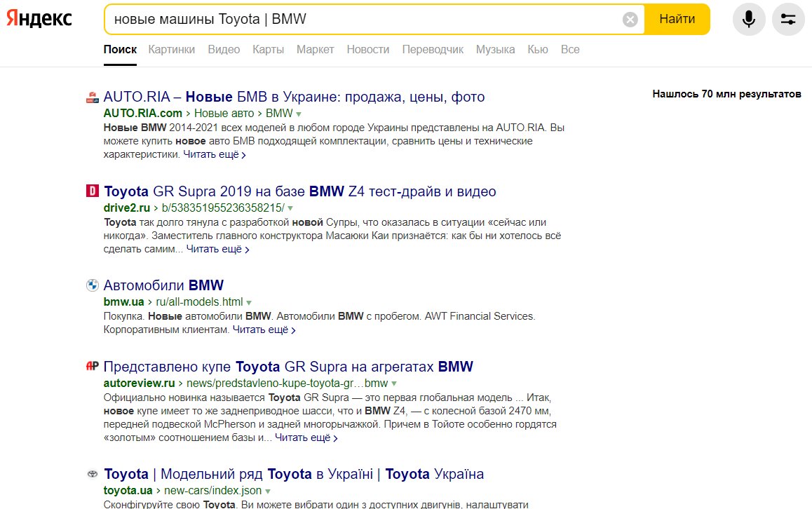Open the Переводчик tab
The image size is (812, 509).
tap(433, 50)
